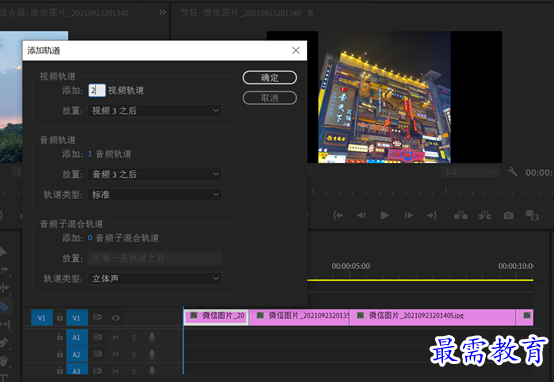Step back one frame

pos(361,215)
